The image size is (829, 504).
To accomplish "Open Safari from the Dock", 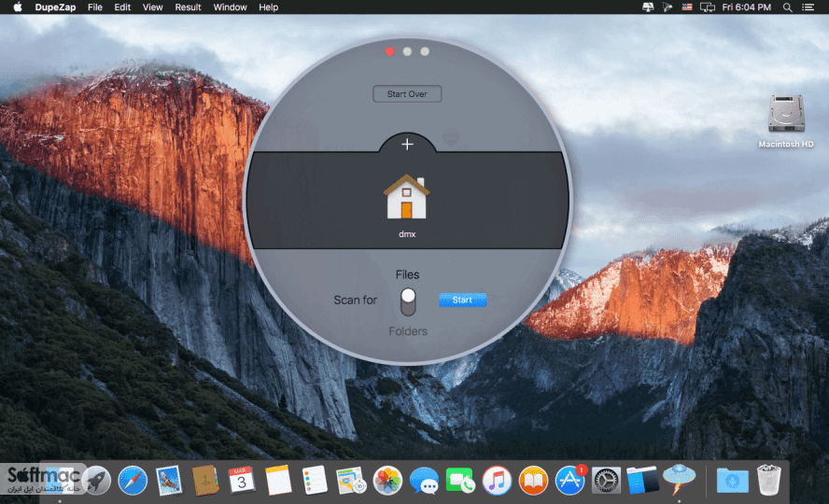I will pyautogui.click(x=133, y=481).
